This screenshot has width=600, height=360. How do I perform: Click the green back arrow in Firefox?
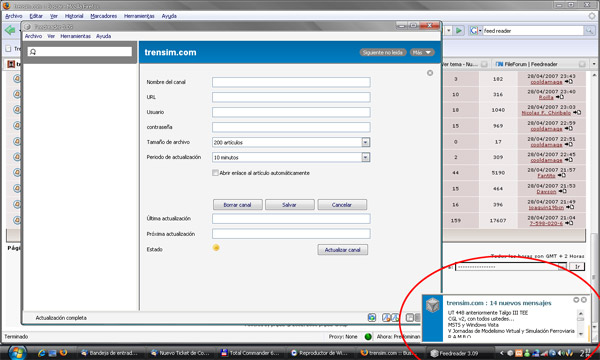10,30
